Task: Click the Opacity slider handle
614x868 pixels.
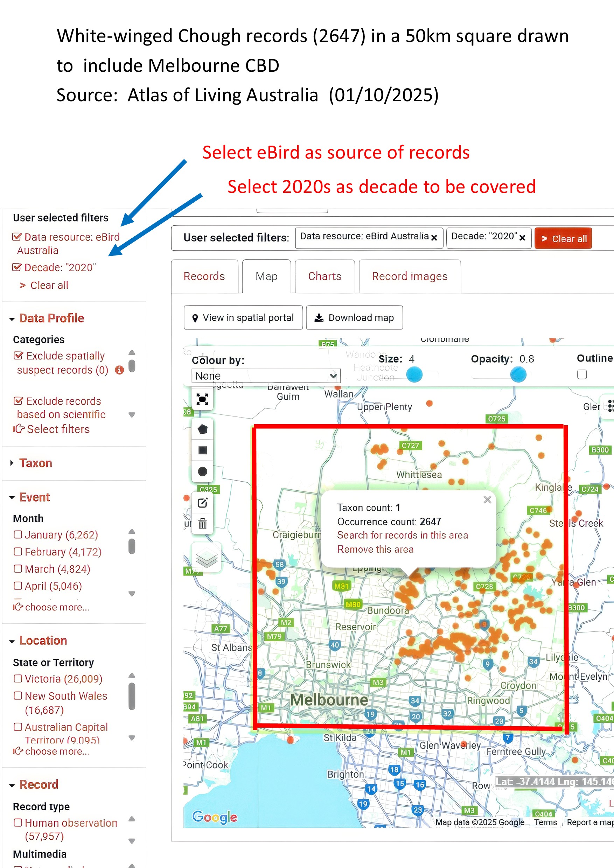Action: (x=518, y=374)
